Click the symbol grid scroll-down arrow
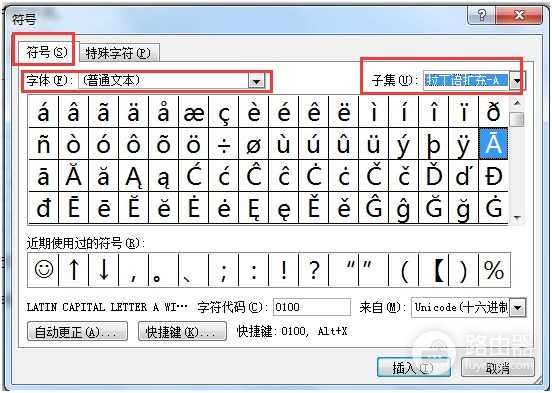Viewport: 552px width, 393px height. 517,218
